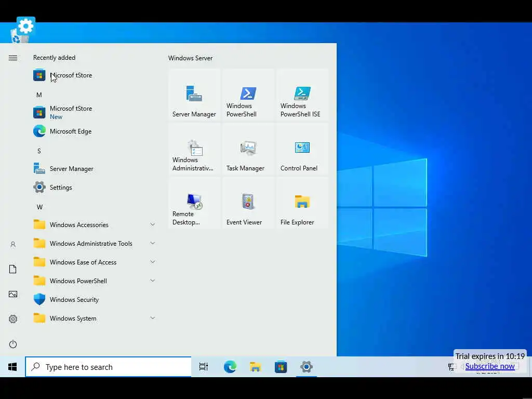Open the Settings gear in the Start sidebar
The height and width of the screenshot is (399, 532).
(13, 319)
